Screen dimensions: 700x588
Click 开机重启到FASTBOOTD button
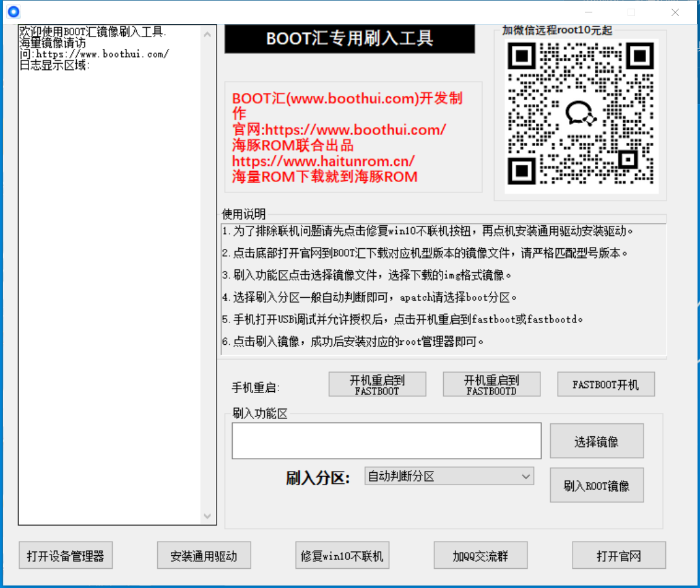point(491,384)
